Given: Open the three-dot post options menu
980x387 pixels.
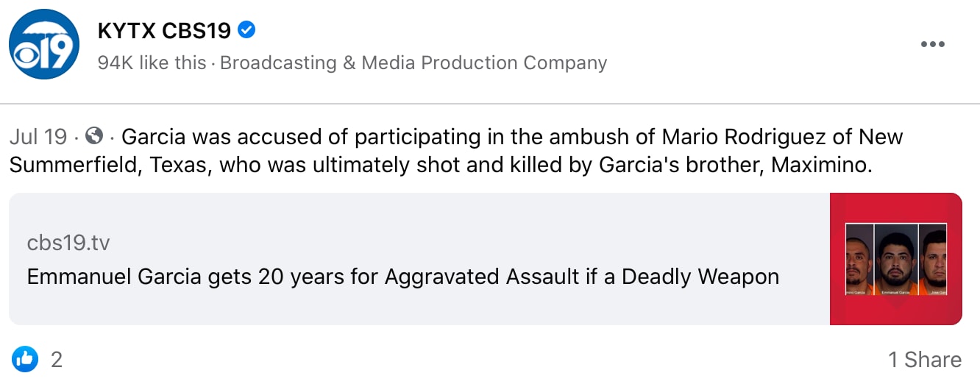Looking at the screenshot, I should 932,44.
